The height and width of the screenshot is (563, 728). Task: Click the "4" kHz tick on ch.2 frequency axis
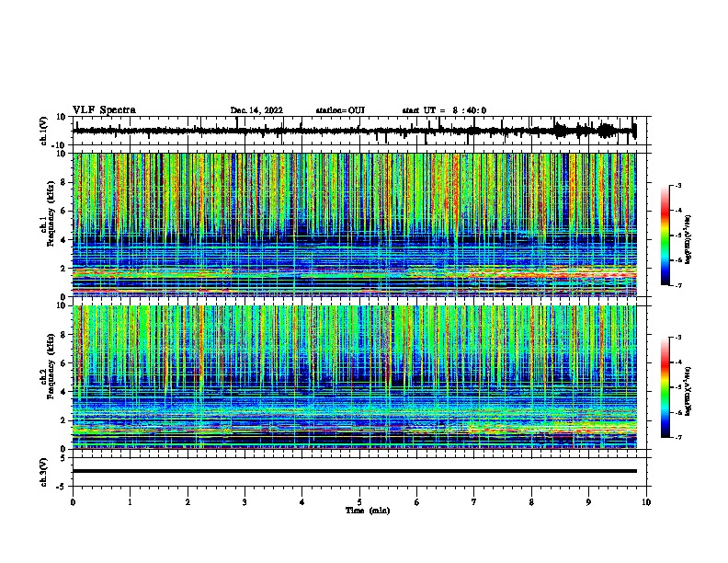pos(63,392)
